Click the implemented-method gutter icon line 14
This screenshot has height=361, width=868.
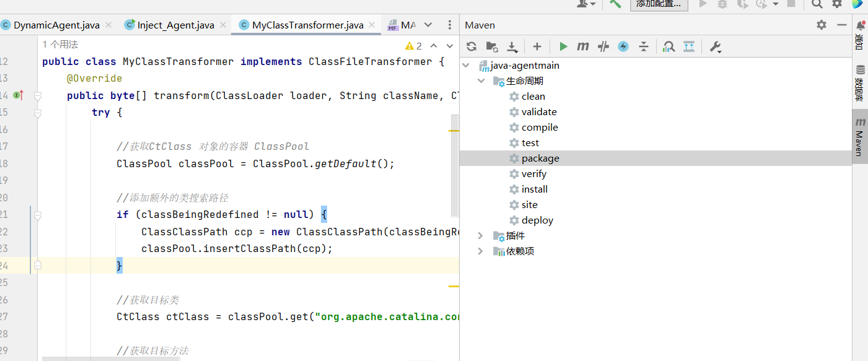19,95
